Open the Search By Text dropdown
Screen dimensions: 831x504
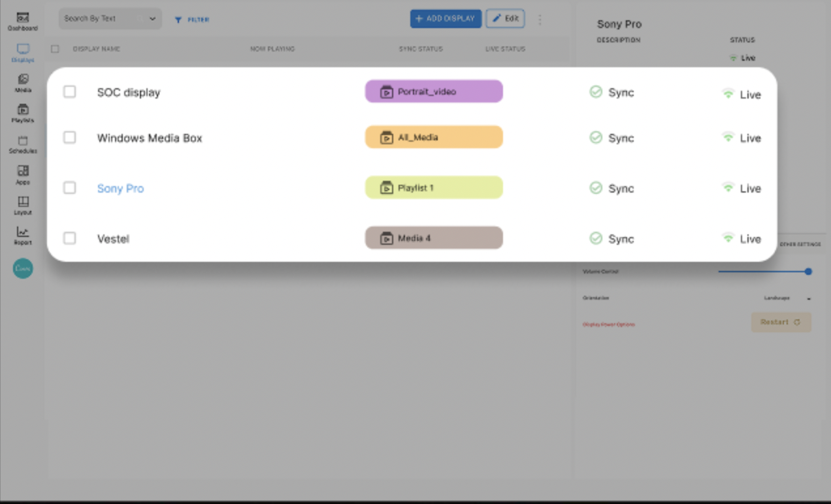(x=110, y=19)
